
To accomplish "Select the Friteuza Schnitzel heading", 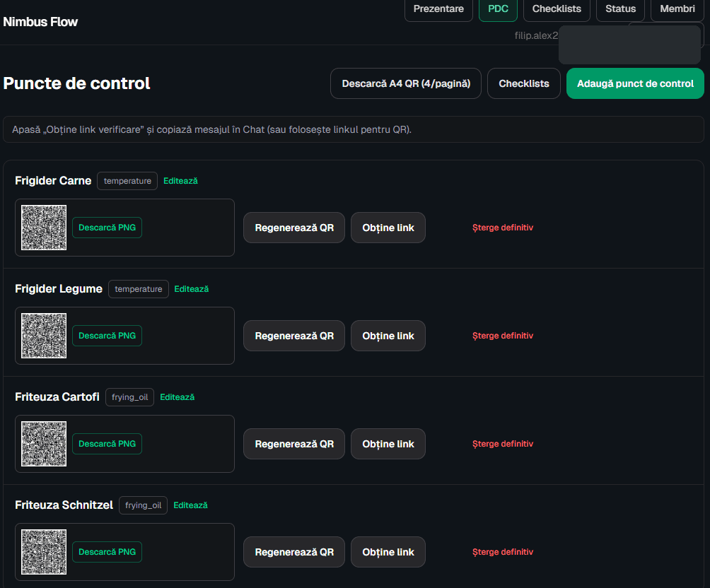I will pos(64,505).
